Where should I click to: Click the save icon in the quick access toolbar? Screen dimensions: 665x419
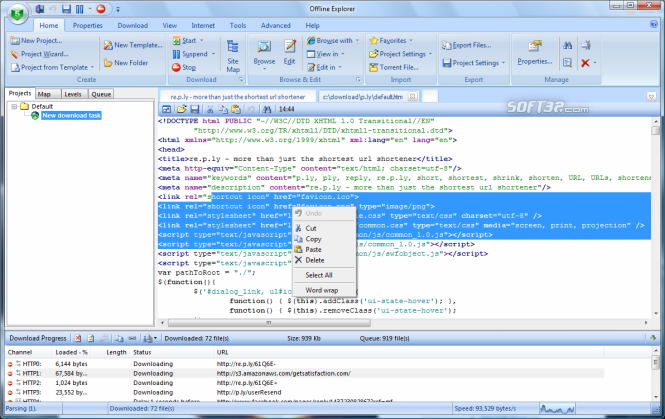click(67, 9)
